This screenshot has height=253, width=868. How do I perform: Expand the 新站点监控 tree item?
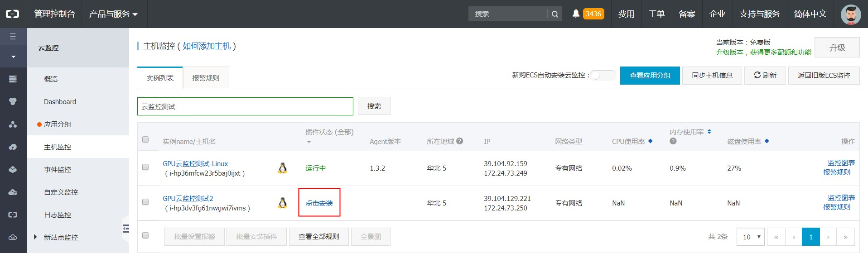click(35, 237)
